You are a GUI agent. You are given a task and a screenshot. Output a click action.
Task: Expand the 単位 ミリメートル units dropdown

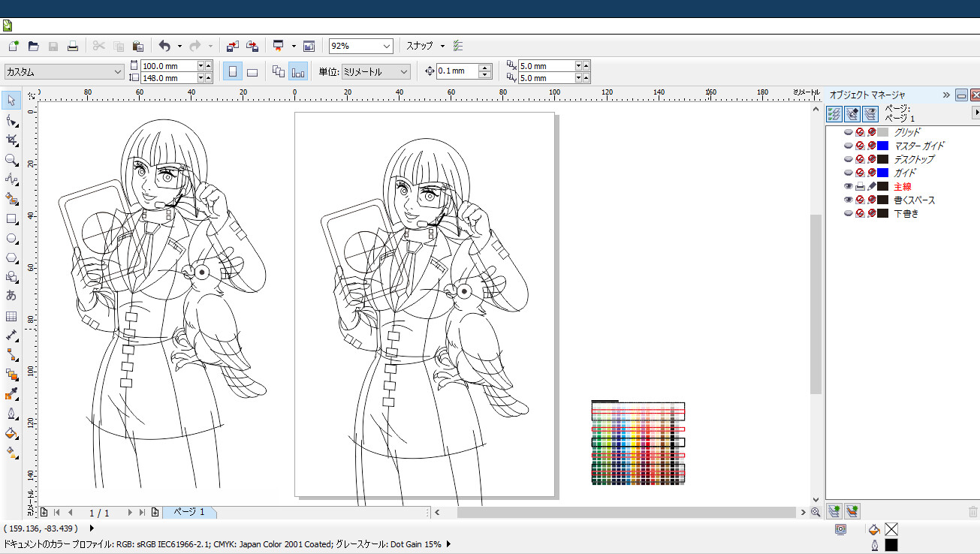click(x=404, y=72)
